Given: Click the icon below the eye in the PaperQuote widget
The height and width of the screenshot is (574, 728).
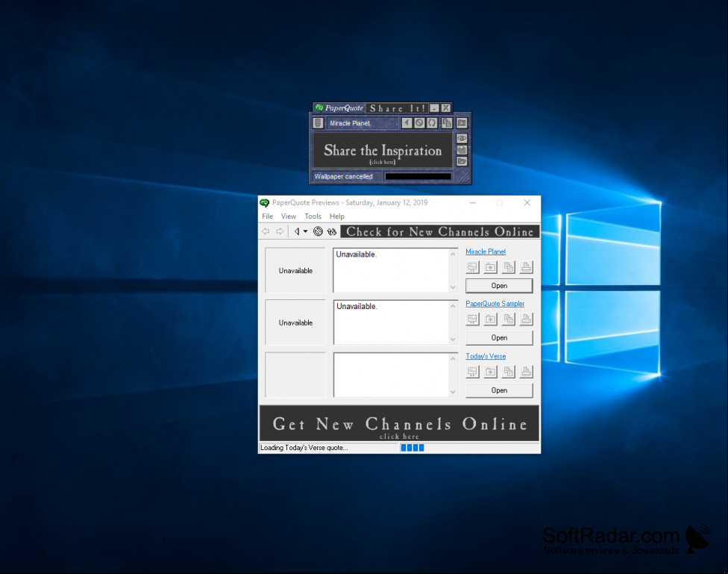Looking at the screenshot, I should pos(462,150).
